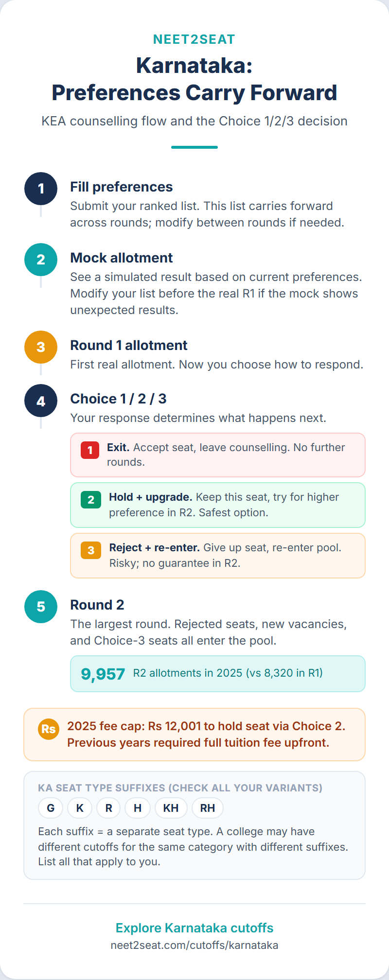The height and width of the screenshot is (980, 389).
Task: Select the G suffix chip
Action: click(51, 808)
